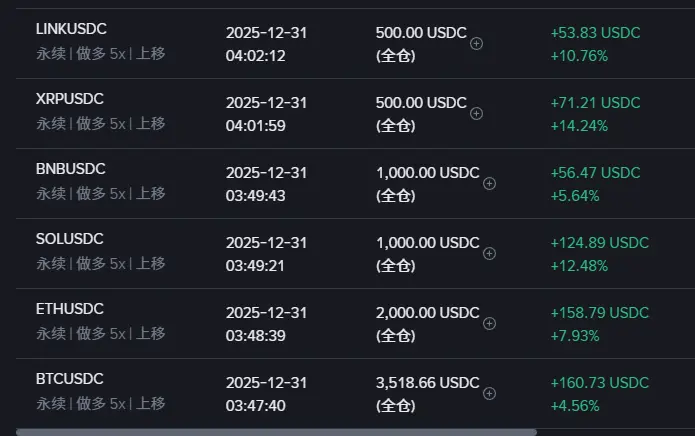Click the LINKUSDC open time 04:02:12
695x436 pixels.
pos(255,56)
